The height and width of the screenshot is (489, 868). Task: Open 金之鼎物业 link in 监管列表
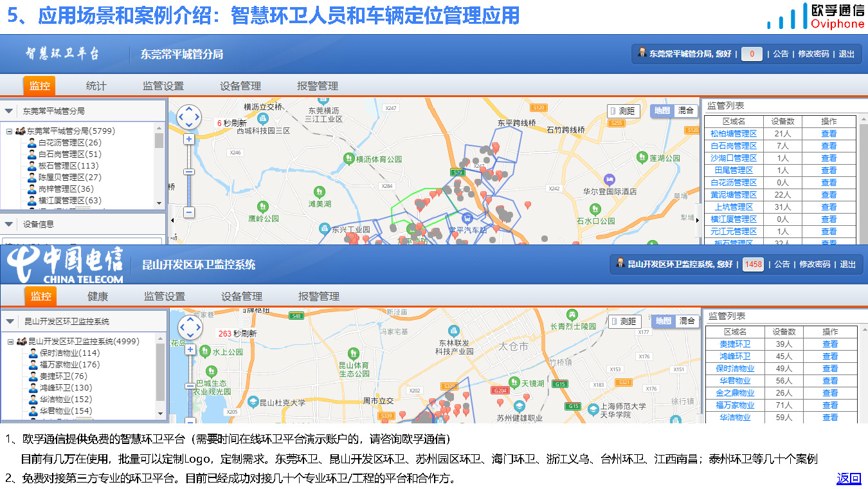pos(735,393)
